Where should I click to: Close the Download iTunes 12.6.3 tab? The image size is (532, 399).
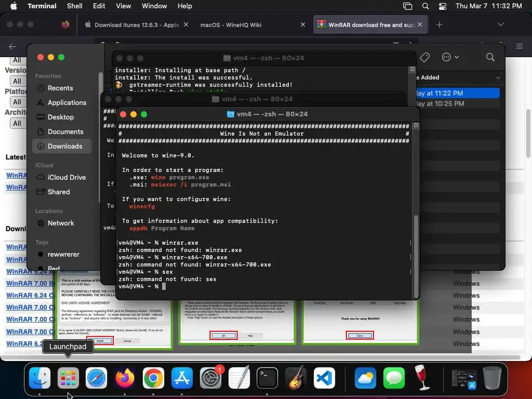point(186,24)
